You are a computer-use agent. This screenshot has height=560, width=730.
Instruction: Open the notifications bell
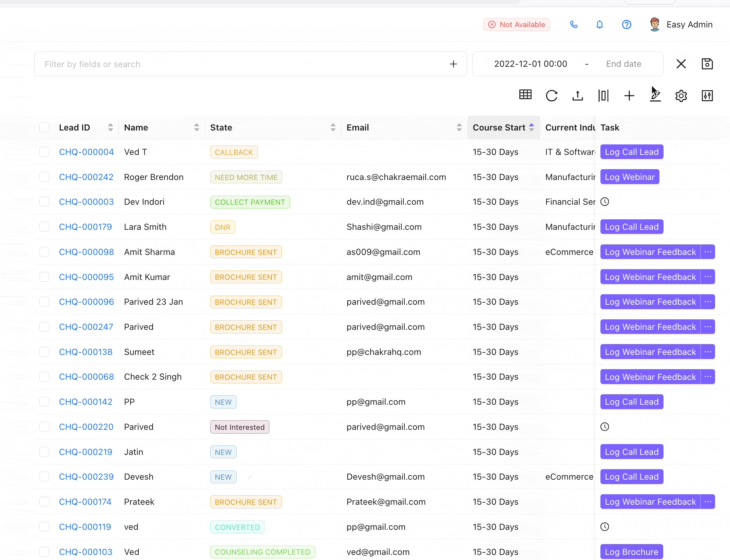[599, 24]
